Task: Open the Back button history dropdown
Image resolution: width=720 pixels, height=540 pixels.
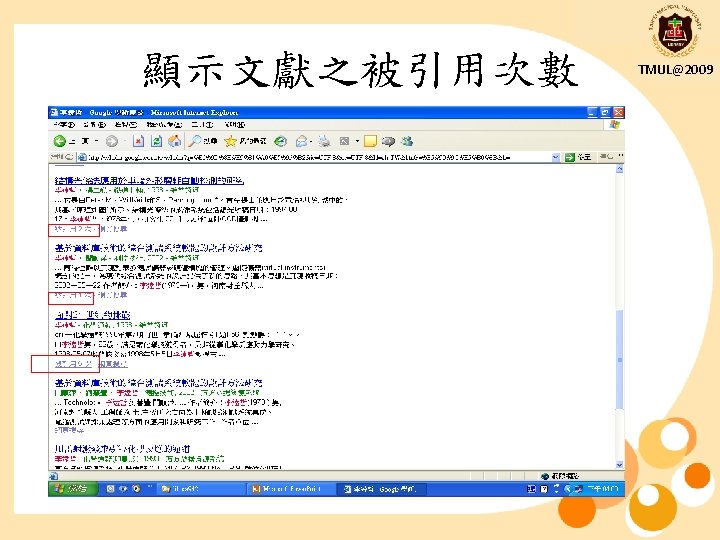Action: coord(97,141)
